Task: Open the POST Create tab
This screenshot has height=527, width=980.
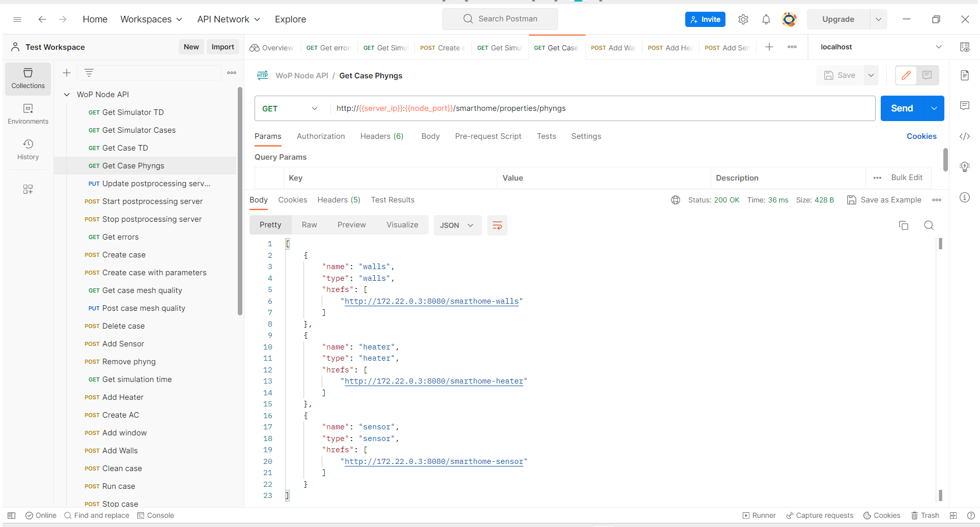Action: coord(442,47)
